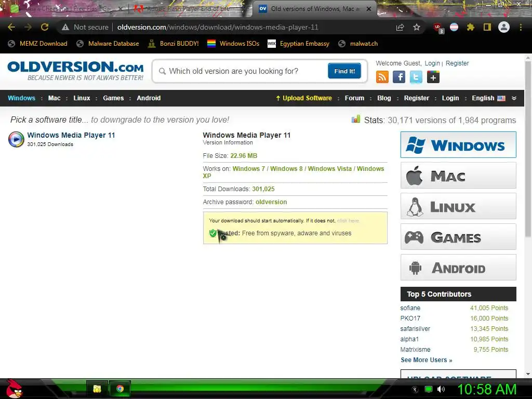532x399 pixels.
Task: Bookmark page with star icon
Action: 417,27
